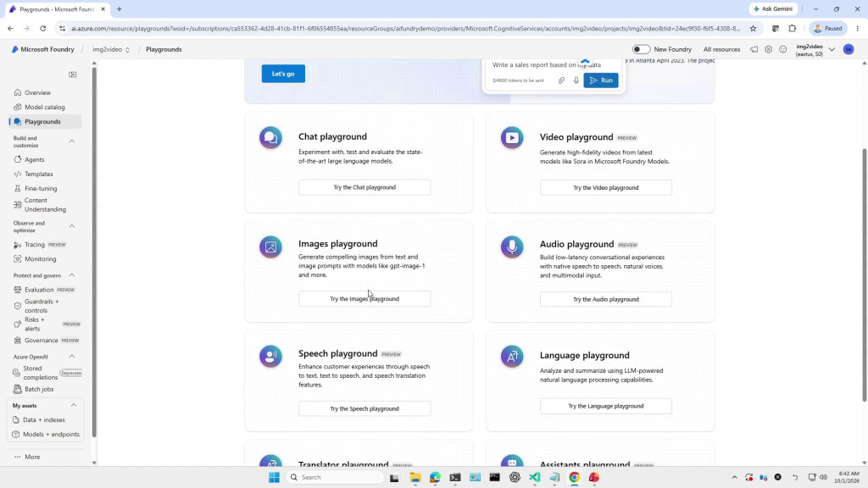Screen dimensions: 868x488
Task: Go to Model catalog in sidebar
Action: (46, 107)
